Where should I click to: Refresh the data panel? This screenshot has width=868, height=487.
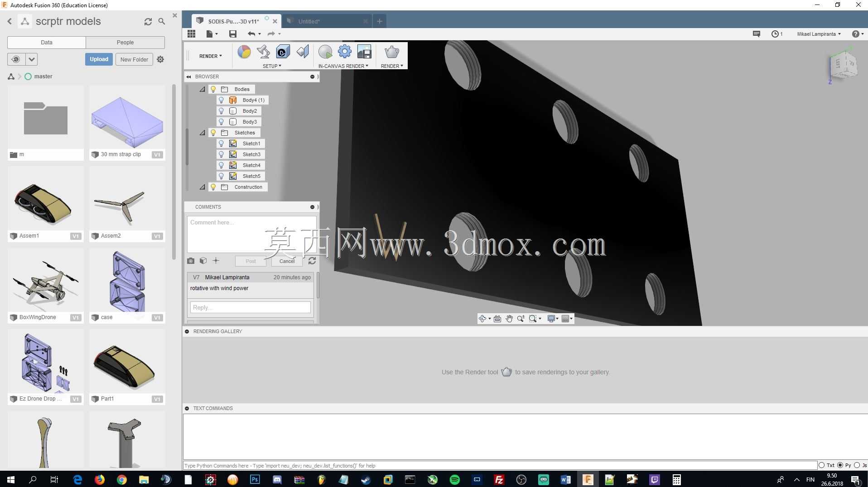tap(148, 22)
